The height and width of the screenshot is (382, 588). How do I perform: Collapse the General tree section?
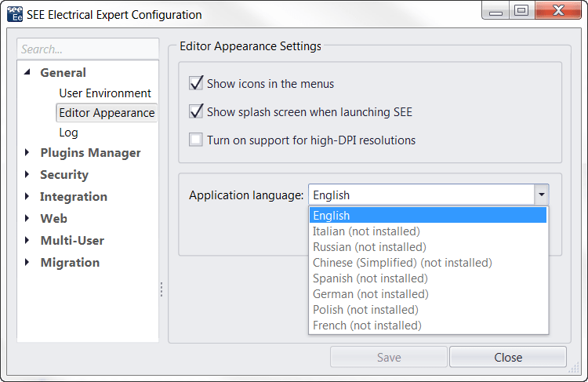click(x=28, y=72)
